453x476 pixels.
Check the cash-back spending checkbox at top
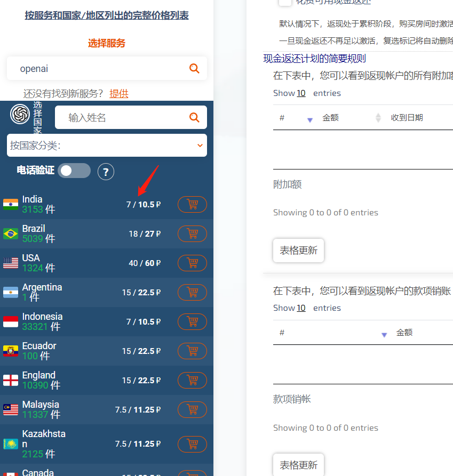(285, 2)
